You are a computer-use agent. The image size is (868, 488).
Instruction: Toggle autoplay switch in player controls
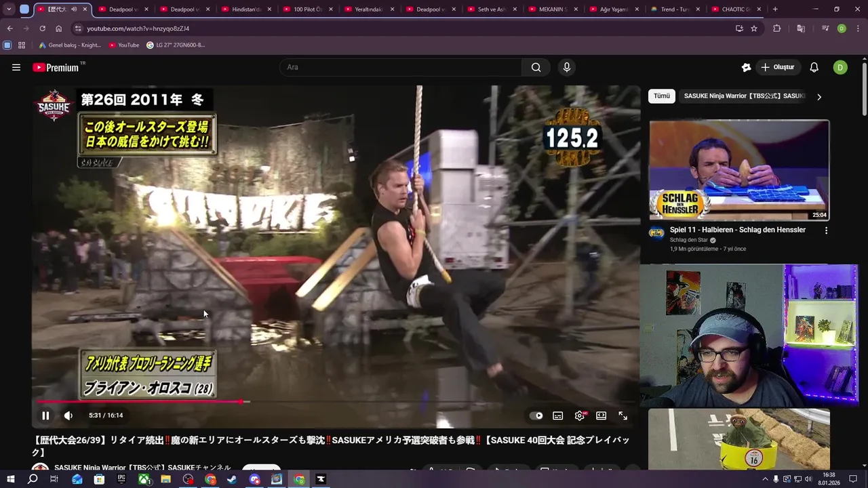536,415
